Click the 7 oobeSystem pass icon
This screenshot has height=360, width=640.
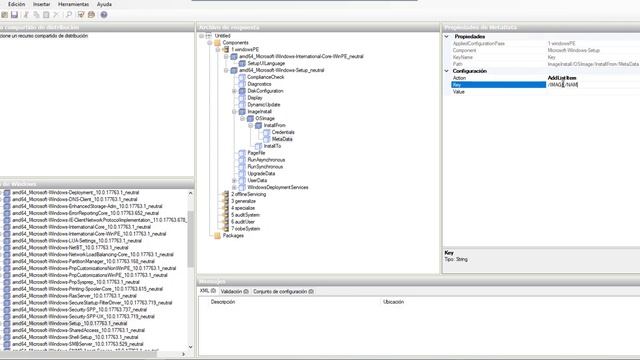click(x=226, y=229)
